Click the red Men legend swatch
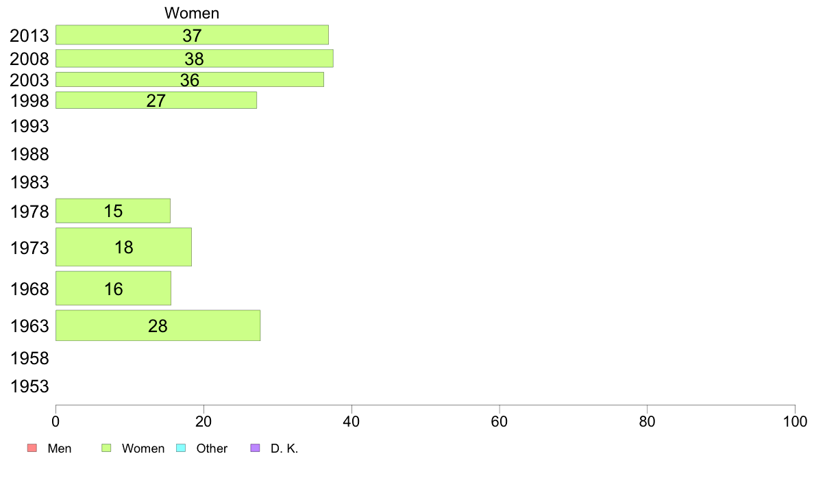This screenshot has width=814, height=504. tap(32, 448)
